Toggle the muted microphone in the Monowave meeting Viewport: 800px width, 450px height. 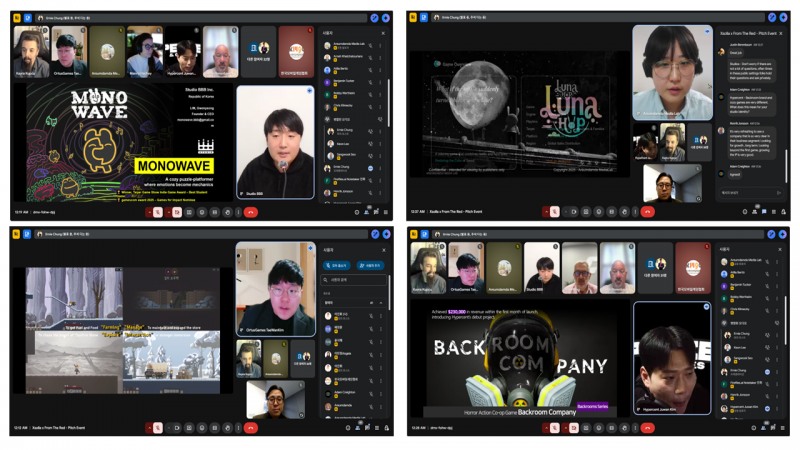tap(157, 212)
